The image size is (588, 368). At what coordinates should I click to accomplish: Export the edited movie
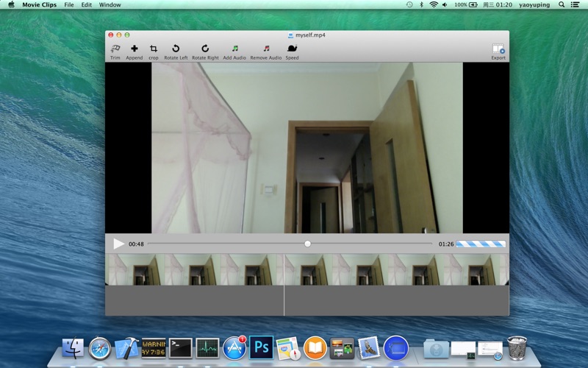coord(498,52)
